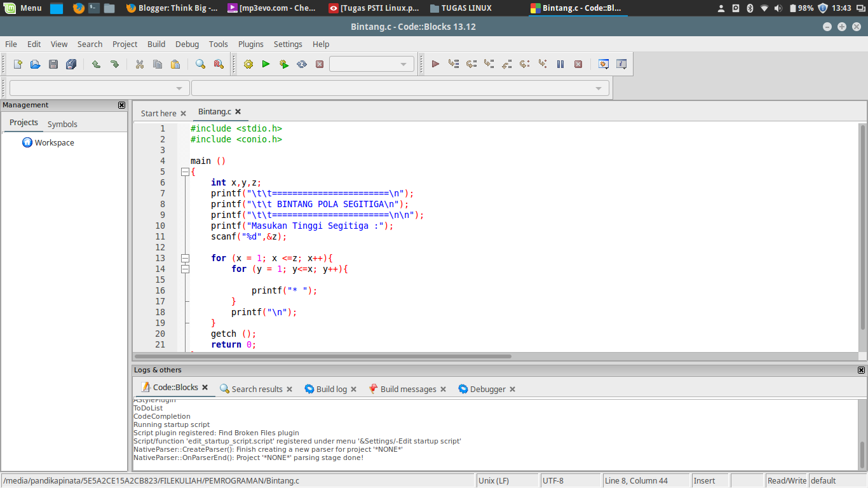Image resolution: width=868 pixels, height=488 pixels.
Task: Click the Rebuild icon in toolbar
Action: (302, 64)
